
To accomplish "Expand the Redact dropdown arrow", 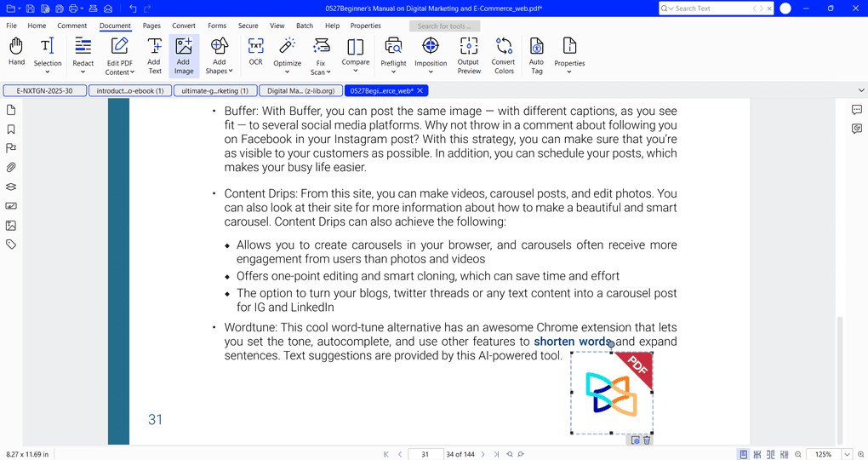I will tap(83, 72).
